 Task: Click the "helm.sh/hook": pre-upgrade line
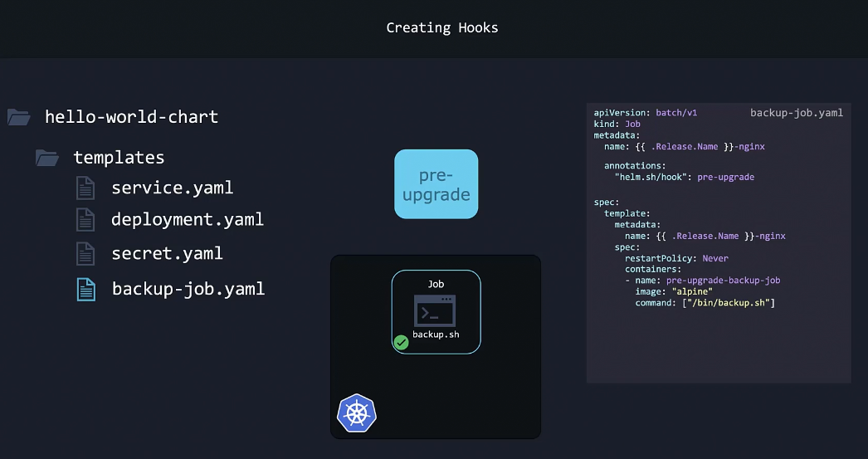(685, 177)
